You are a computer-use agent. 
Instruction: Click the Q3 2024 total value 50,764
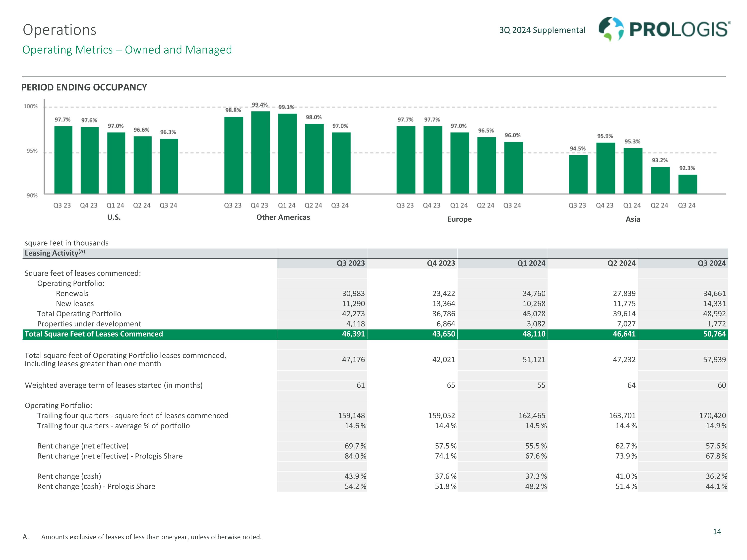point(714,334)
